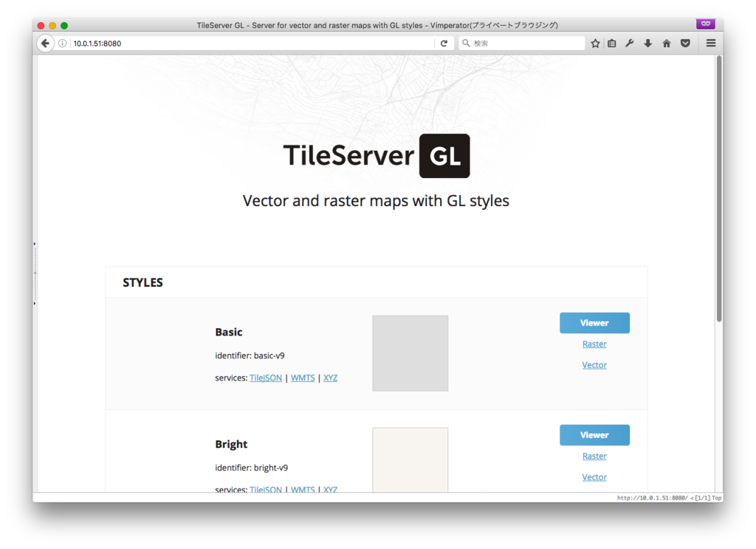Click the sidebar splitter handle on left edge

click(x=35, y=273)
